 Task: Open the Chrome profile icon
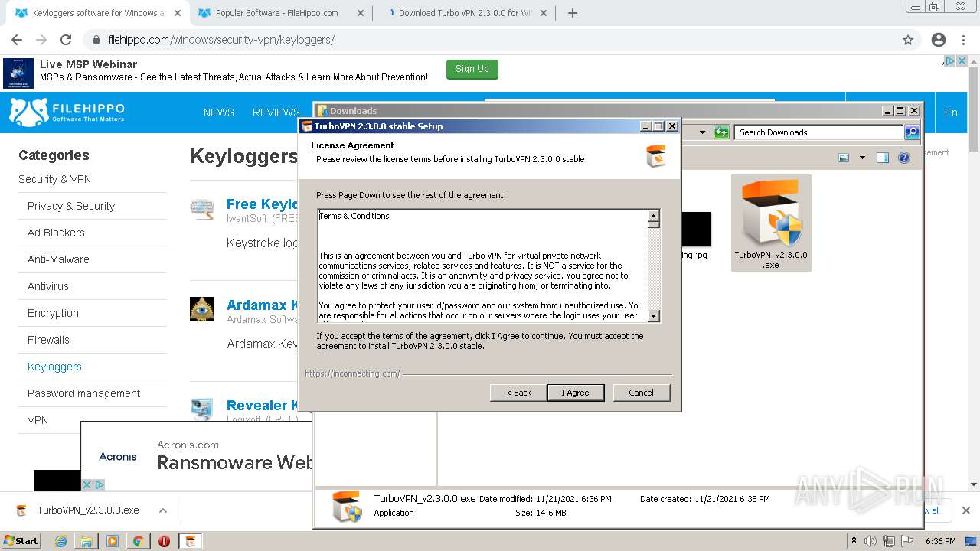click(x=939, y=40)
